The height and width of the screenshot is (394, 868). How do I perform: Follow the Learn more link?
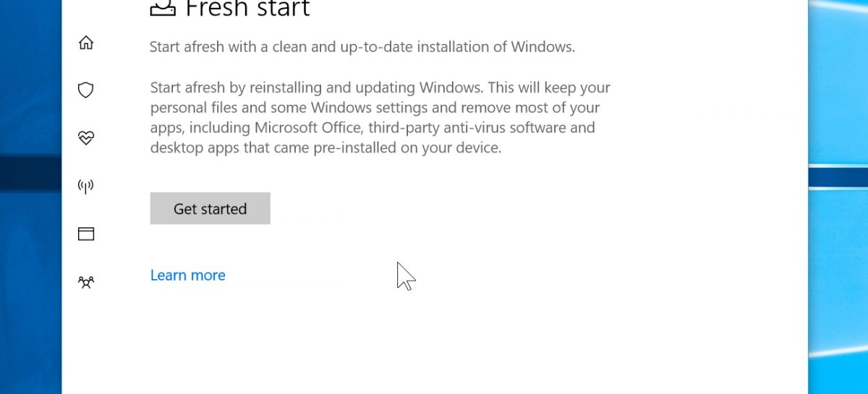tap(187, 275)
